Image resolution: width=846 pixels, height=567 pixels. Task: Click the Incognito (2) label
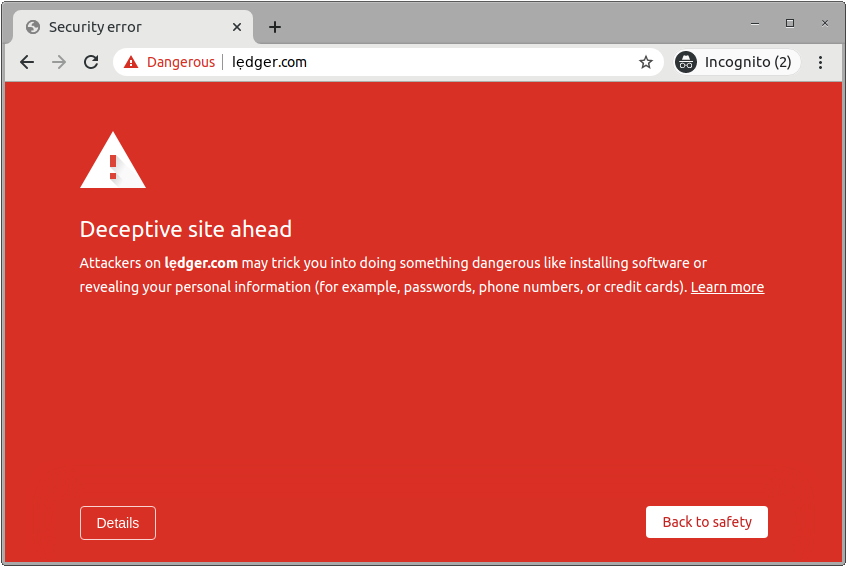pyautogui.click(x=748, y=63)
